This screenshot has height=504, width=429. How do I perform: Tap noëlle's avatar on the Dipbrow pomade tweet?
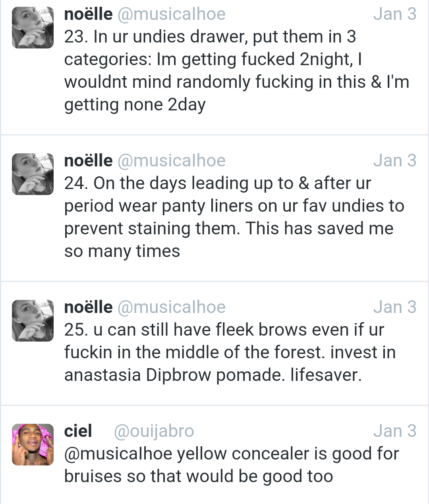pyautogui.click(x=33, y=321)
